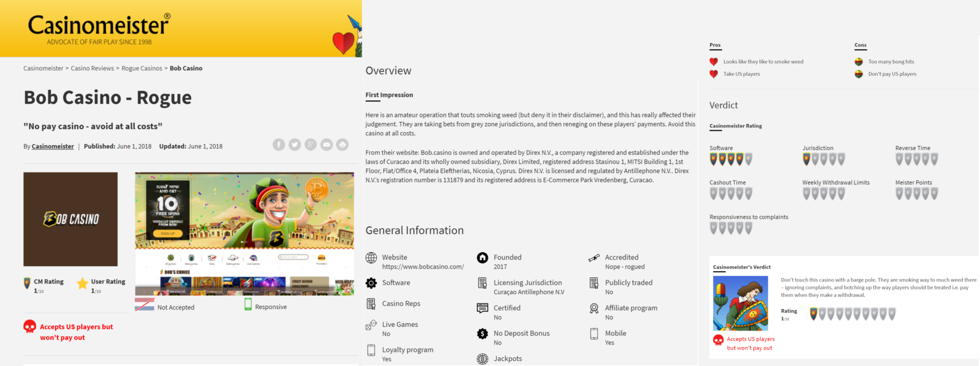This screenshot has width=980, height=366.
Task: Share the review on Twitter
Action: (295, 144)
